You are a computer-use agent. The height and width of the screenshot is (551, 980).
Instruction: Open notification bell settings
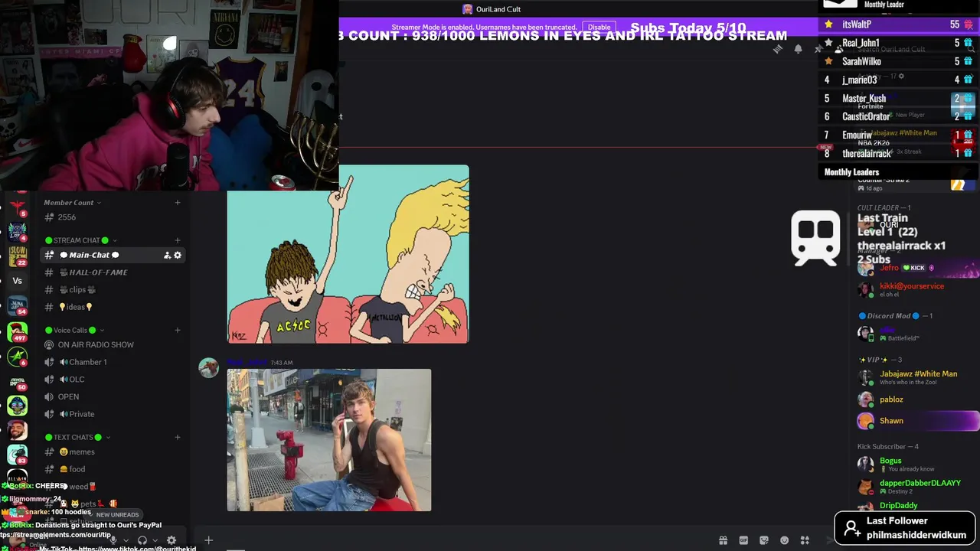(798, 49)
